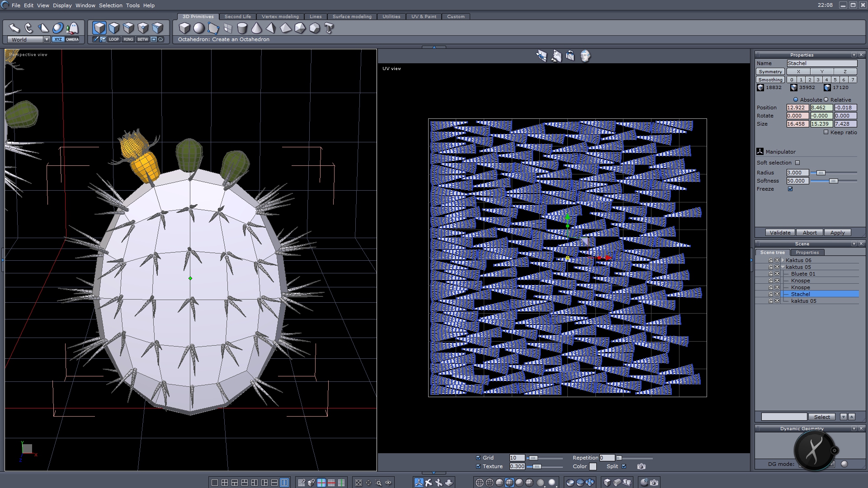Create a cone primitive
Screen dimensions: 868x488
tap(256, 28)
